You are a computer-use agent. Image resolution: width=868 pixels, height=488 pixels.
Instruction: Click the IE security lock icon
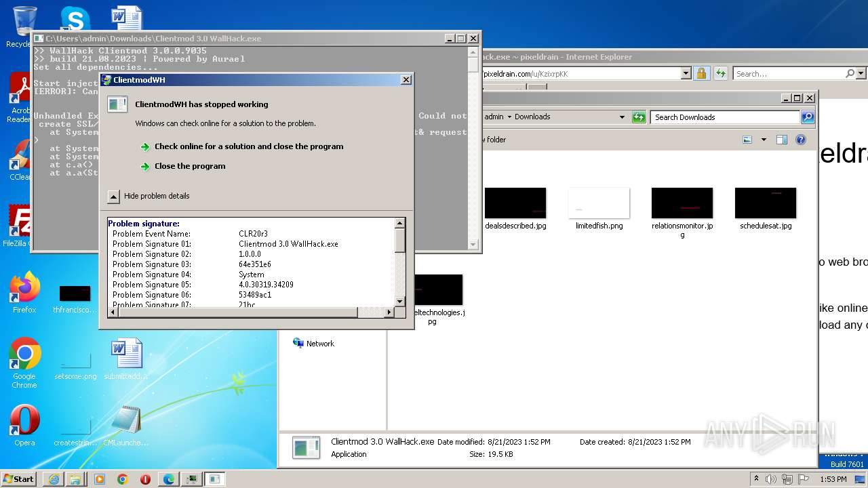tap(701, 73)
